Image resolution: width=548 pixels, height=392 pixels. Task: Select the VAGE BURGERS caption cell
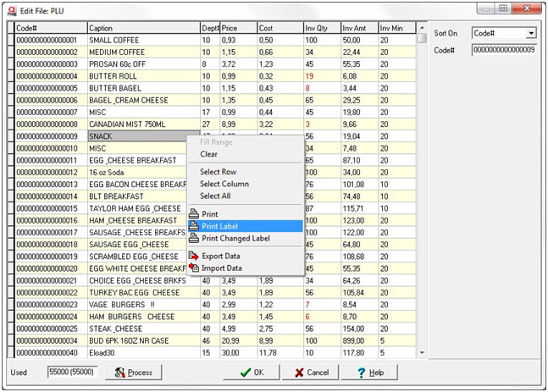(x=144, y=305)
